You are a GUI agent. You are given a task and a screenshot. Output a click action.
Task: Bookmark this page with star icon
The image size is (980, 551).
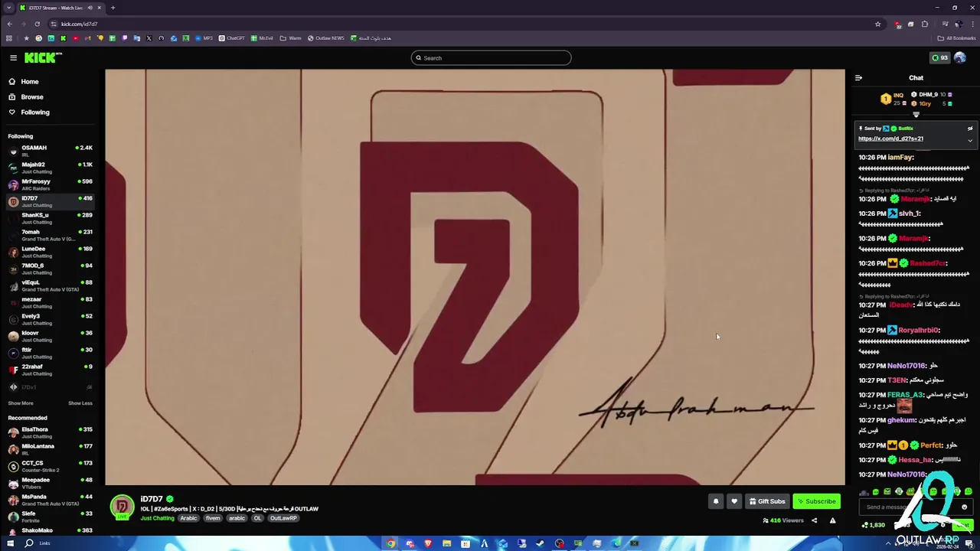click(x=877, y=24)
